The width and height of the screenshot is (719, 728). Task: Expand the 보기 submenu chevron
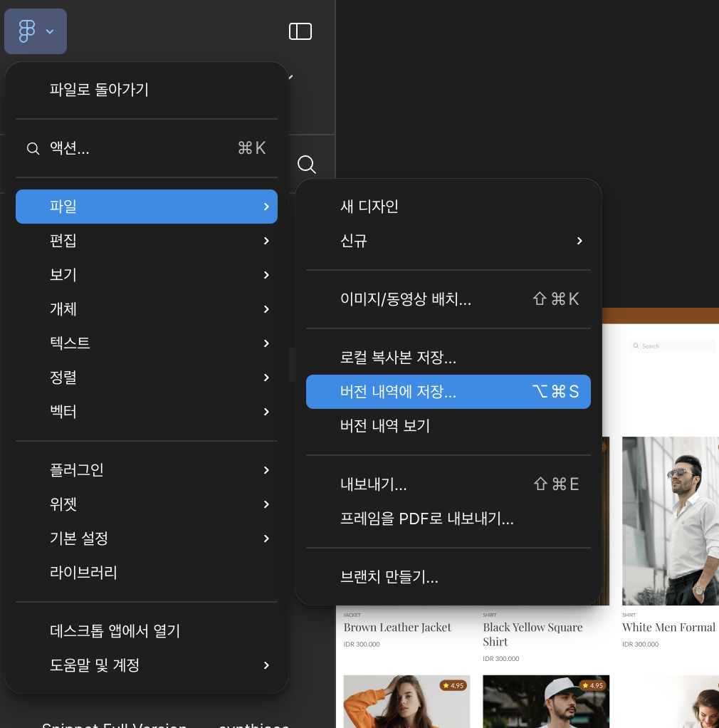click(266, 275)
